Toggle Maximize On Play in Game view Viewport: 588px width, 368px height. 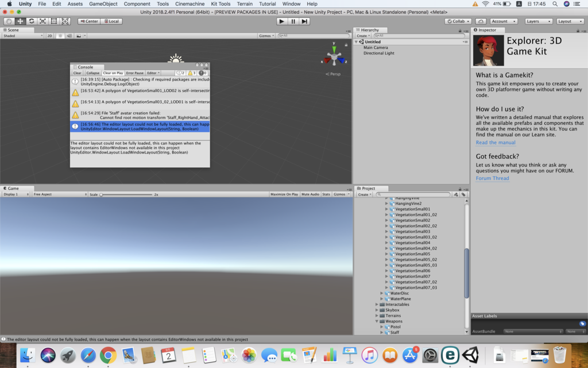[x=284, y=194]
